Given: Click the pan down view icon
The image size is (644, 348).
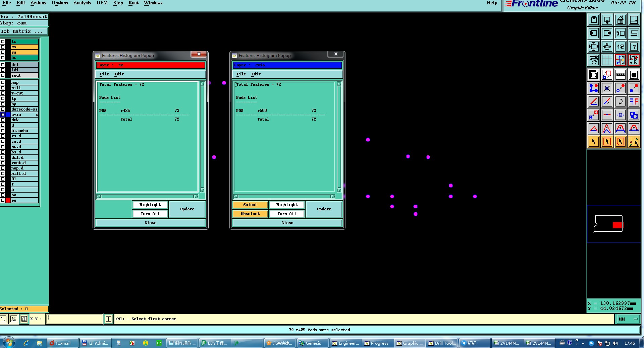Looking at the screenshot, I should point(607,20).
